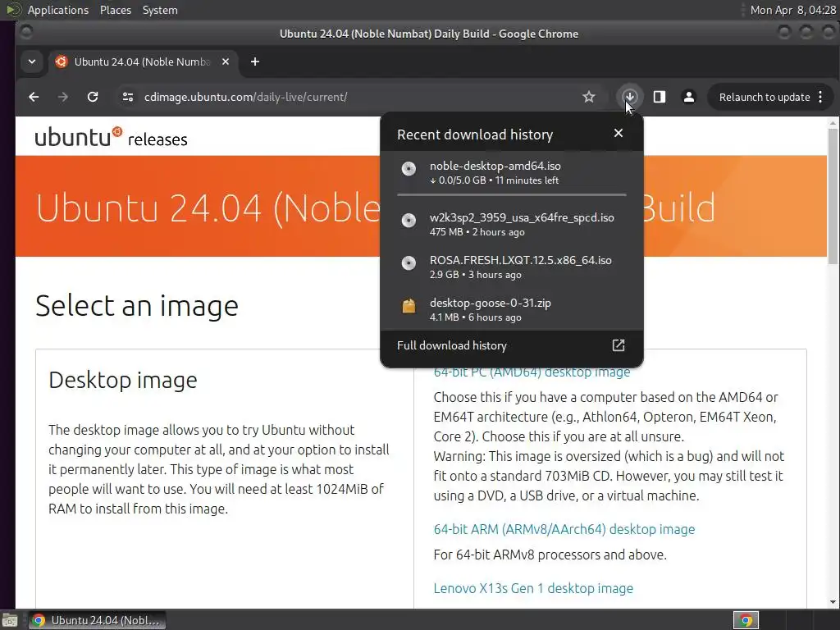Click disc icon for w2k3sp2 iso download
The width and height of the screenshot is (840, 630).
(x=409, y=220)
